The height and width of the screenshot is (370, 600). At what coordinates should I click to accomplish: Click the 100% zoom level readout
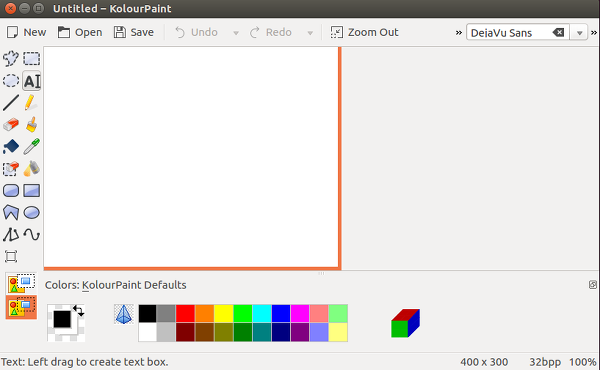pyautogui.click(x=582, y=362)
